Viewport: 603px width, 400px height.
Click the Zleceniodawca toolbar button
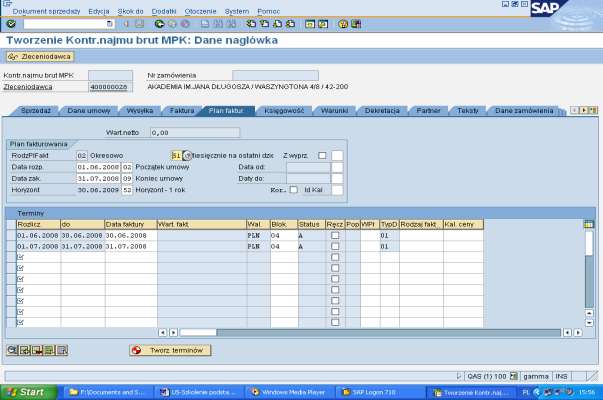coord(40,57)
